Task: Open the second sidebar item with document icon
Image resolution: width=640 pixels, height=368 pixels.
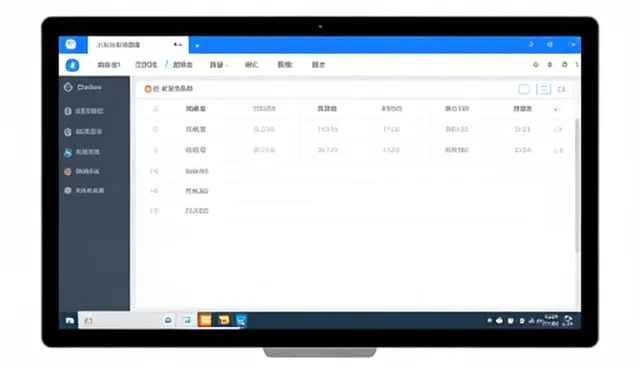Action: [x=84, y=111]
